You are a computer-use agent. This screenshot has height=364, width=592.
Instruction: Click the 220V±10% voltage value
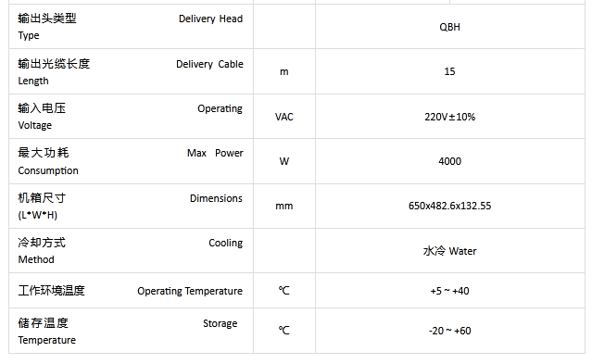click(449, 117)
